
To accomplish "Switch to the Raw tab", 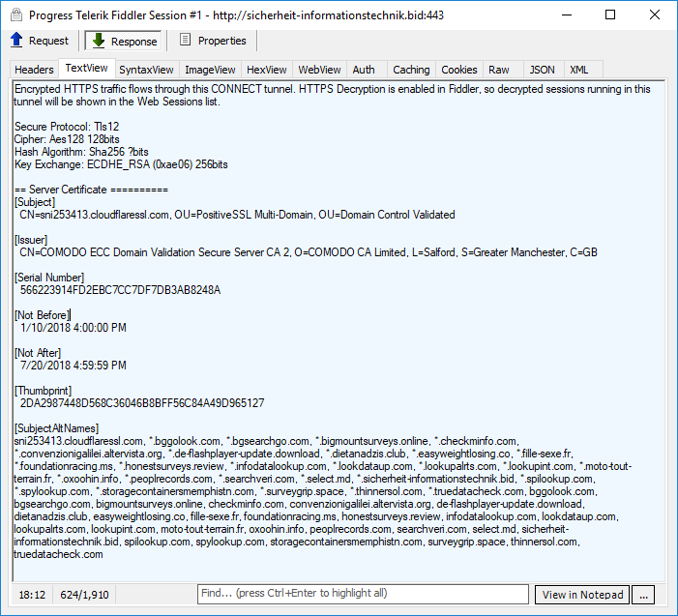I will [499, 70].
